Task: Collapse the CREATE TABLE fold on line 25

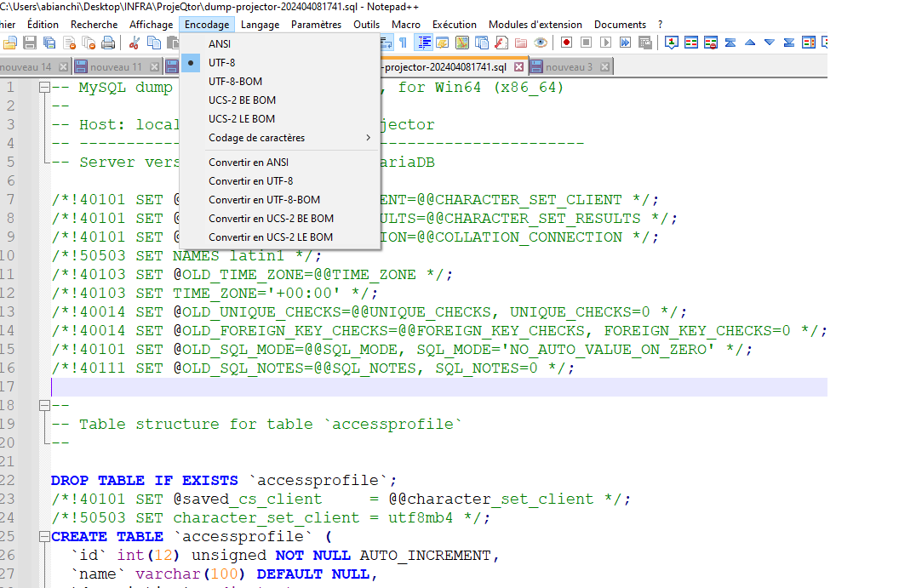Action: (x=43, y=537)
